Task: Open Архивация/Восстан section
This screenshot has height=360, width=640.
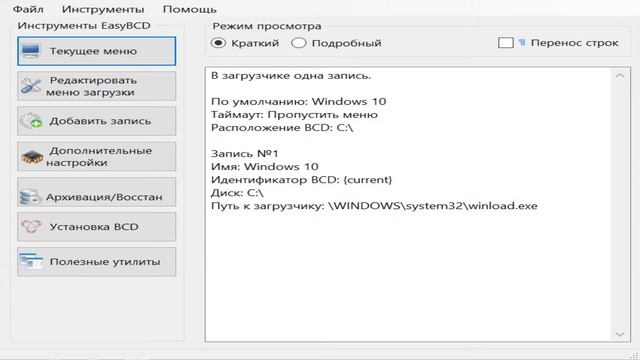Action: pyautogui.click(x=97, y=191)
